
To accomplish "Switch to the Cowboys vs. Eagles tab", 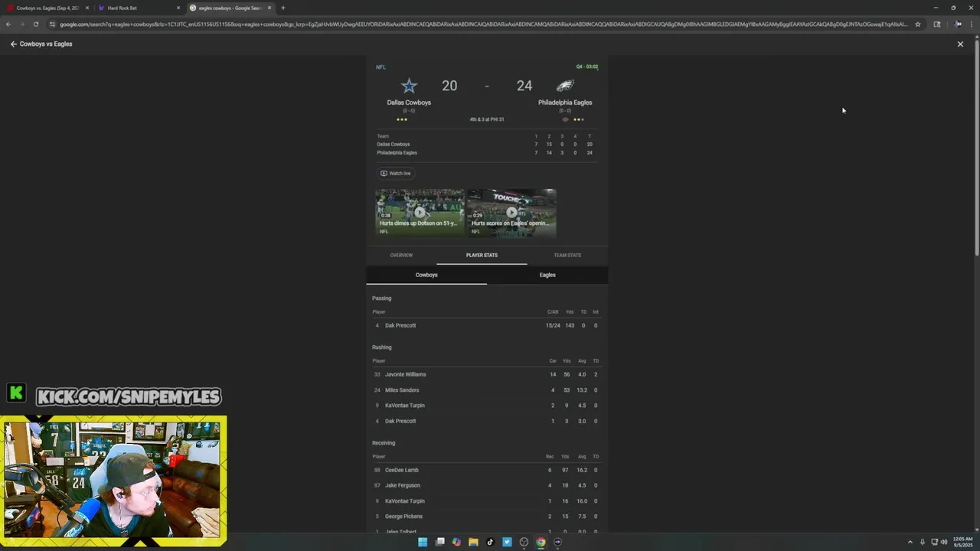I will coord(47,8).
